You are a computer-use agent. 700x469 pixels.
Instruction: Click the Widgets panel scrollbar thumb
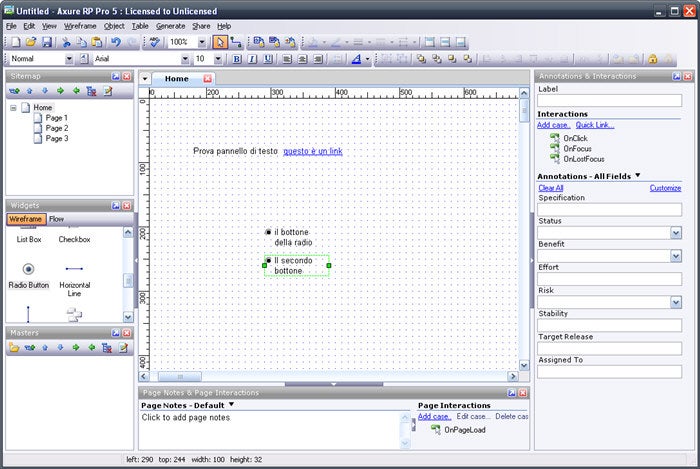[128, 281]
